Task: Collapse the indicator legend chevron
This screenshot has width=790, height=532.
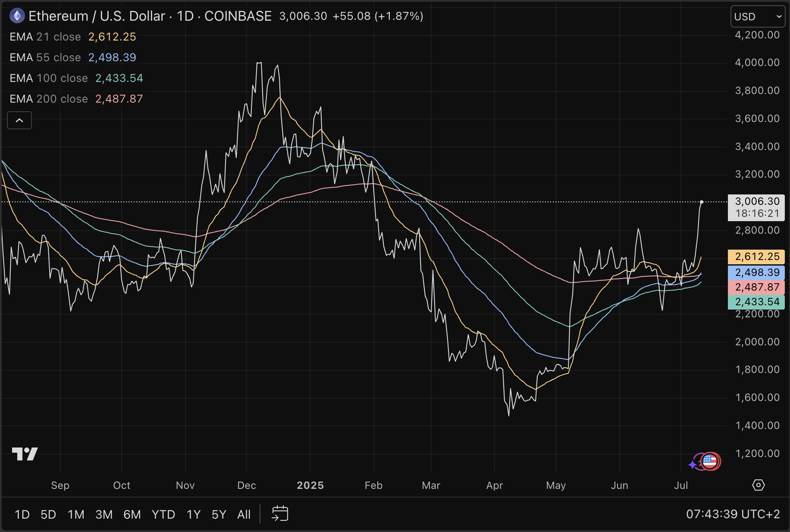Action: click(19, 120)
